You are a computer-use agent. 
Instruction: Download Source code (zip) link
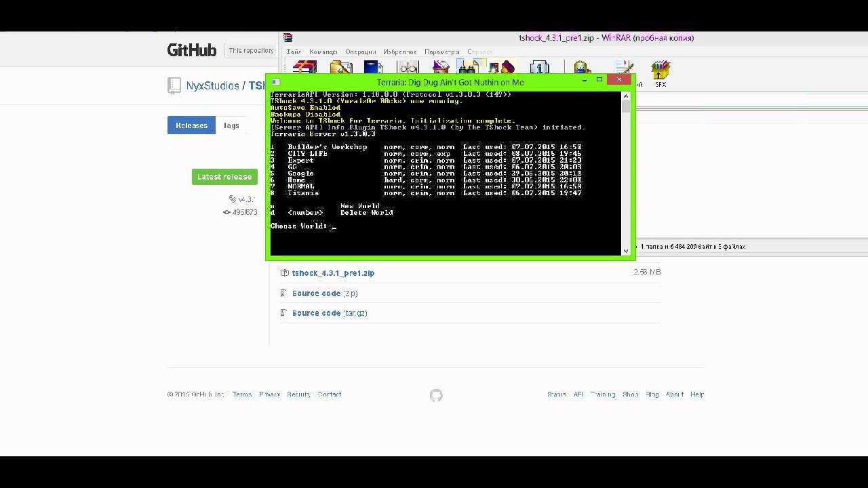click(325, 293)
